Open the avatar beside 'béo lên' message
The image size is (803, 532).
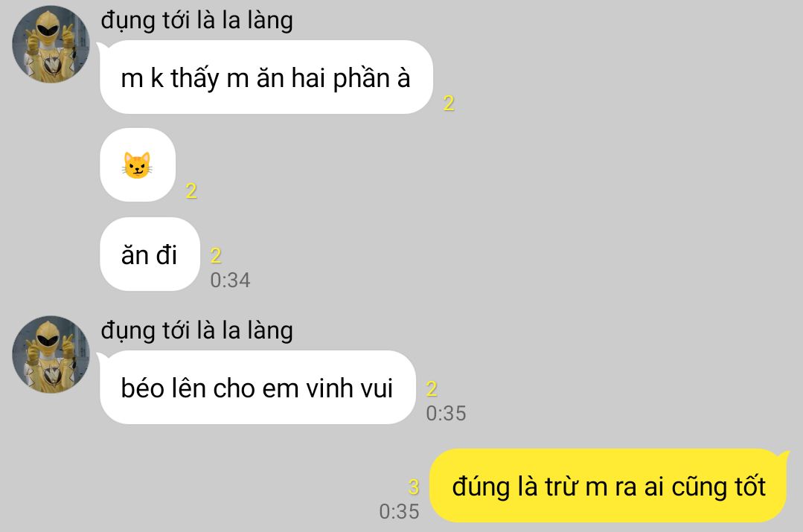(51, 354)
